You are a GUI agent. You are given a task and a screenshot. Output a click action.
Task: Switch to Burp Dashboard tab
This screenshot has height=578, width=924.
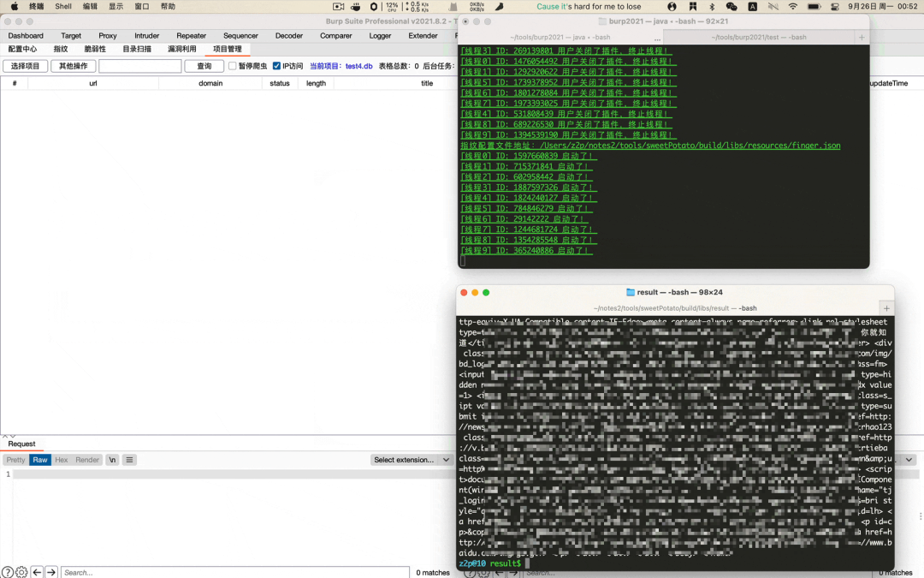[x=26, y=35]
